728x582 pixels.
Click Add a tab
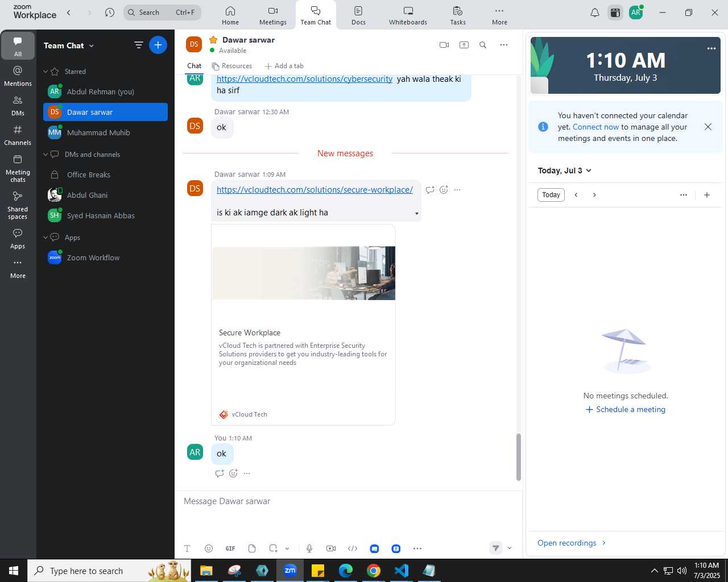pyautogui.click(x=284, y=66)
